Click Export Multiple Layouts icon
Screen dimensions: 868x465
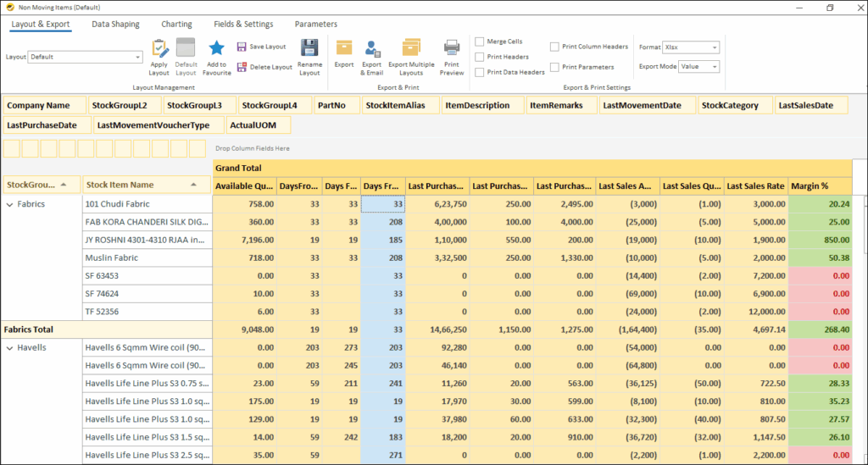[411, 48]
